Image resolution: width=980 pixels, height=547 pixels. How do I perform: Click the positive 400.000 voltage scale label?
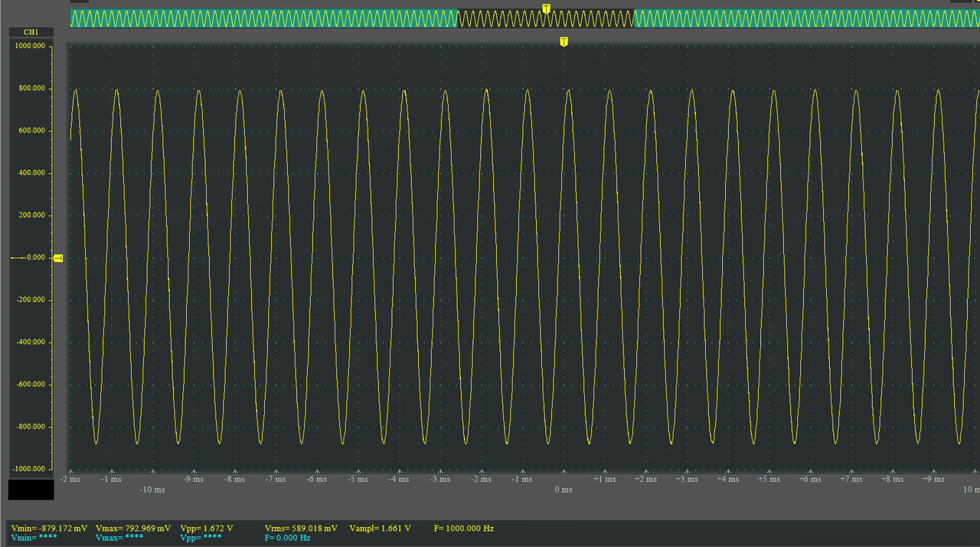pyautogui.click(x=31, y=173)
